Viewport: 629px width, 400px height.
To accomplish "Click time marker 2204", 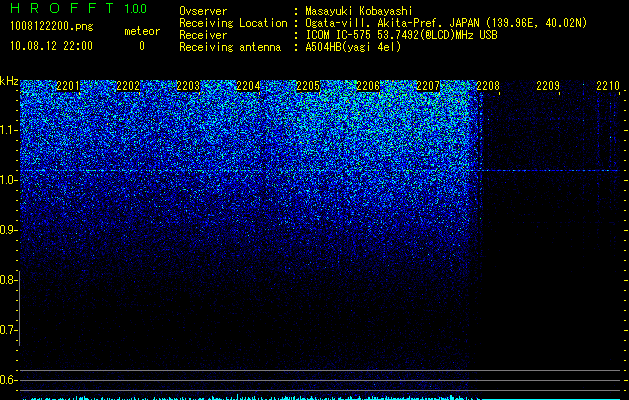I will [x=248, y=86].
